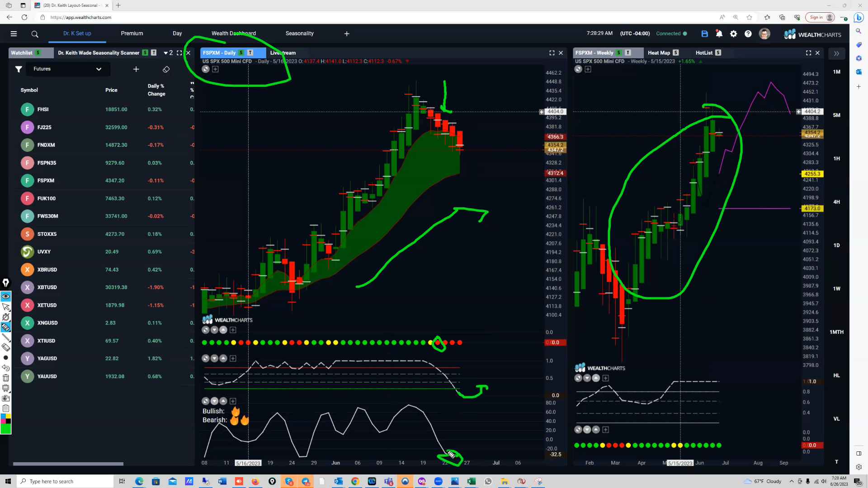This screenshot has height=488, width=868.
Task: Choose the brush size dot
Action: pos(6,357)
